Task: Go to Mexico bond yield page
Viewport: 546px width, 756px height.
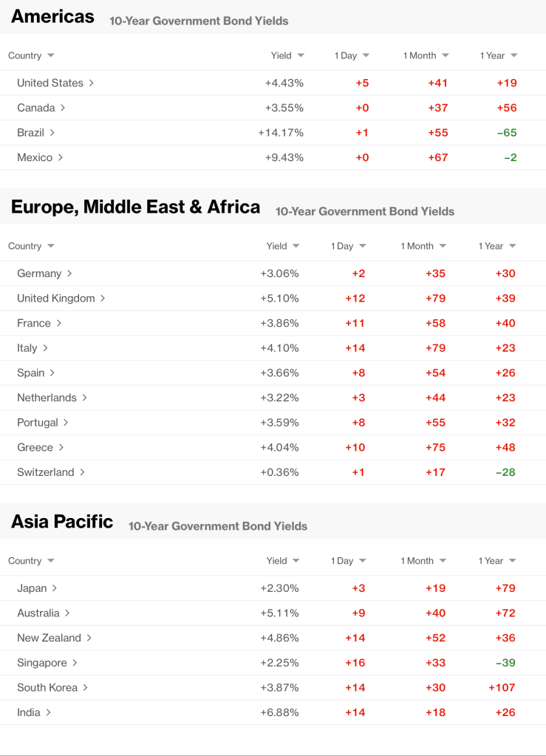Action: [x=35, y=157]
